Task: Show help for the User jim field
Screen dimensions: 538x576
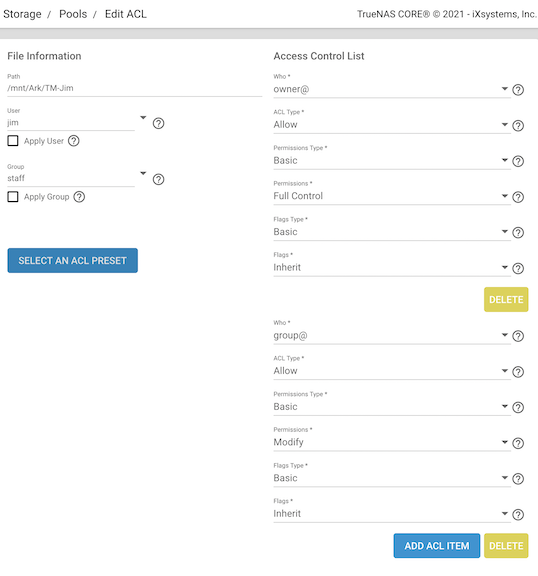Action: 158,123
